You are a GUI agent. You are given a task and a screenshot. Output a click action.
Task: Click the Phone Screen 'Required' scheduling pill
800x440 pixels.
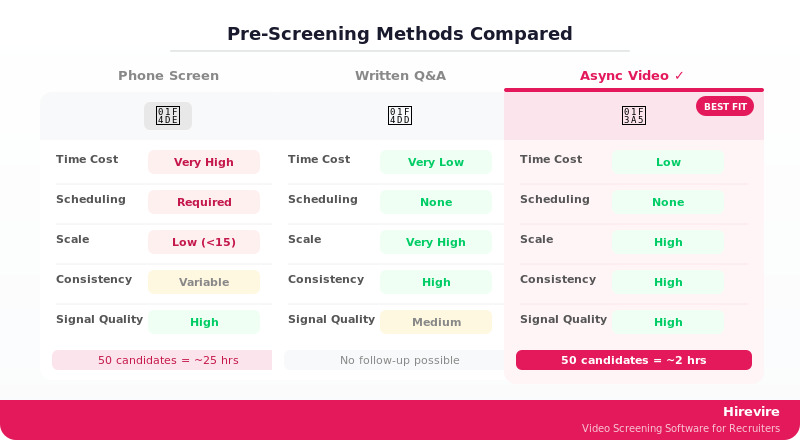(x=204, y=202)
